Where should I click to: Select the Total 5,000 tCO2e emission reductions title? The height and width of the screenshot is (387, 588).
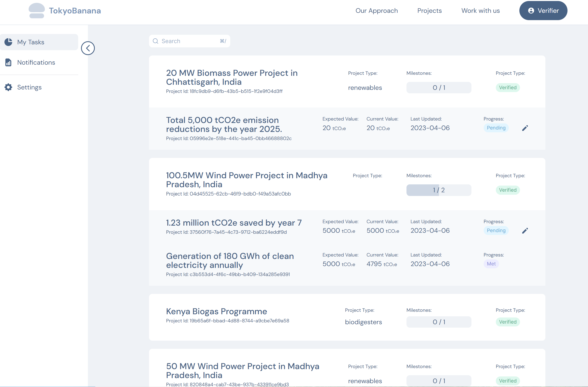click(224, 124)
